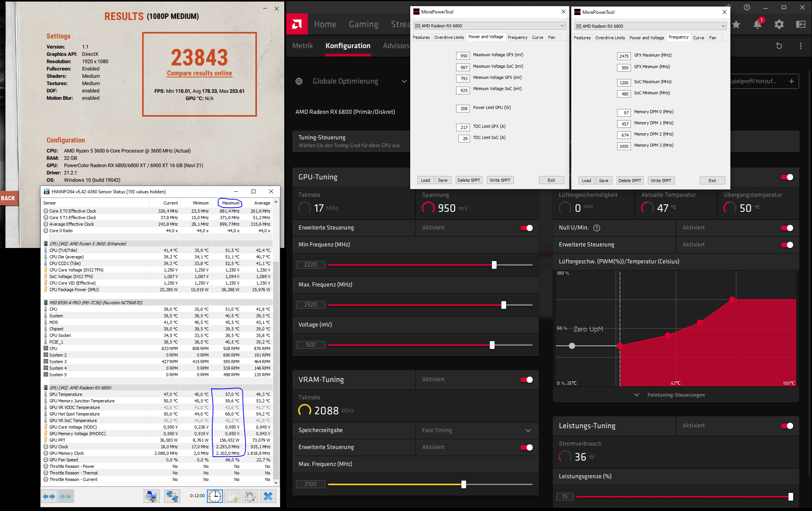The image size is (812, 511).
Task: Click the BACK button in benchmark window
Action: point(8,198)
